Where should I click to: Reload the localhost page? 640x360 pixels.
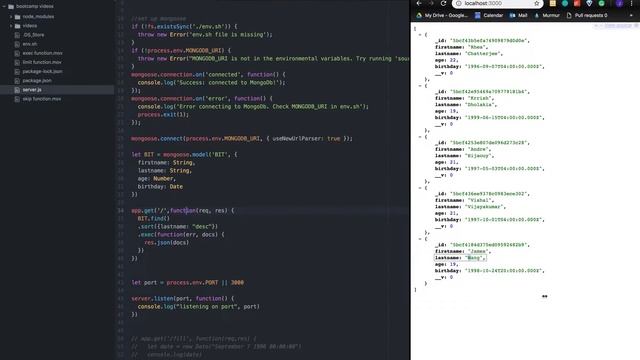tap(443, 3)
